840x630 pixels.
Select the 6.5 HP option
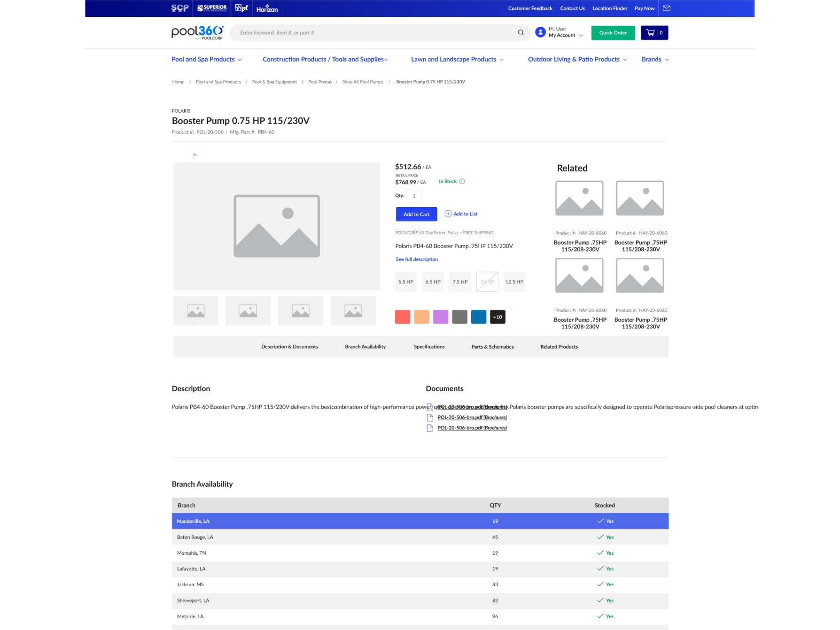click(433, 282)
